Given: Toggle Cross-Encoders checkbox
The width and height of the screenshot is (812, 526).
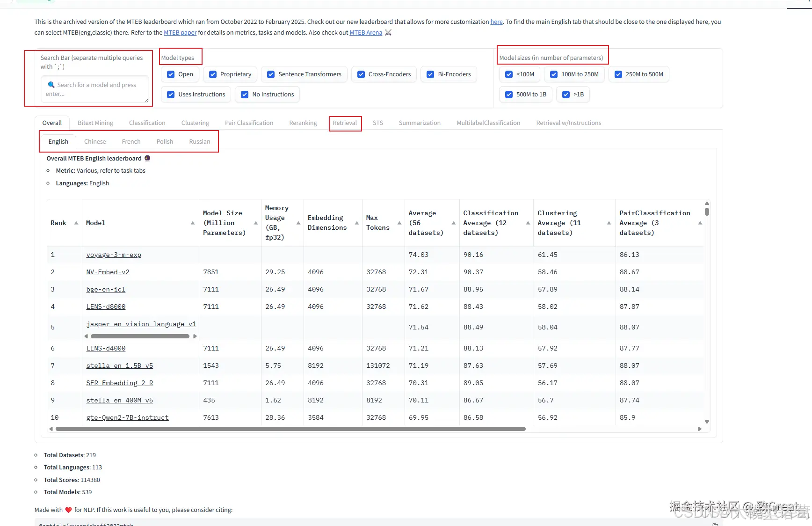Looking at the screenshot, I should click(361, 74).
